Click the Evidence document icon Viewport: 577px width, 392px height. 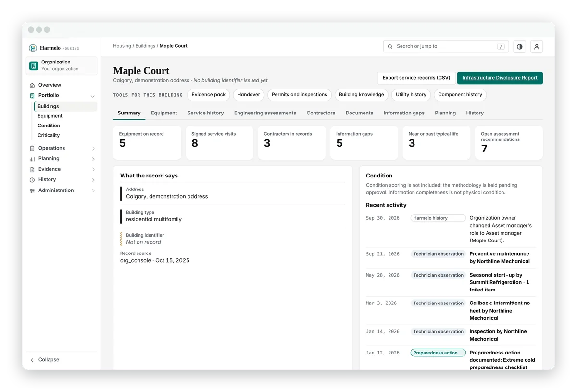pyautogui.click(x=32, y=169)
